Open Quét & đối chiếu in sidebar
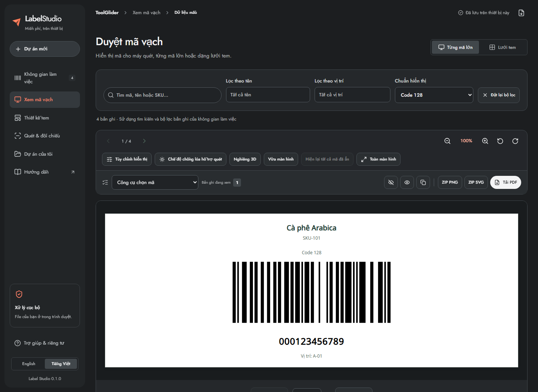The image size is (538, 392). (45, 136)
